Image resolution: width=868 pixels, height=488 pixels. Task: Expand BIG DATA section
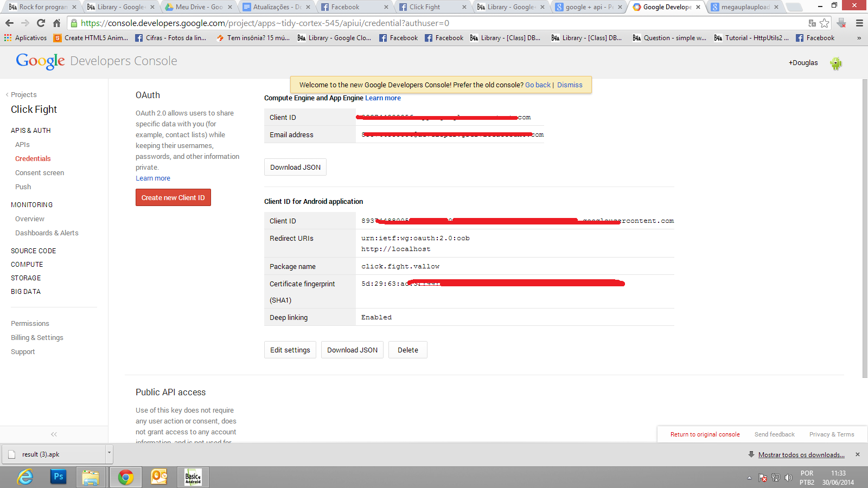pyautogui.click(x=25, y=292)
